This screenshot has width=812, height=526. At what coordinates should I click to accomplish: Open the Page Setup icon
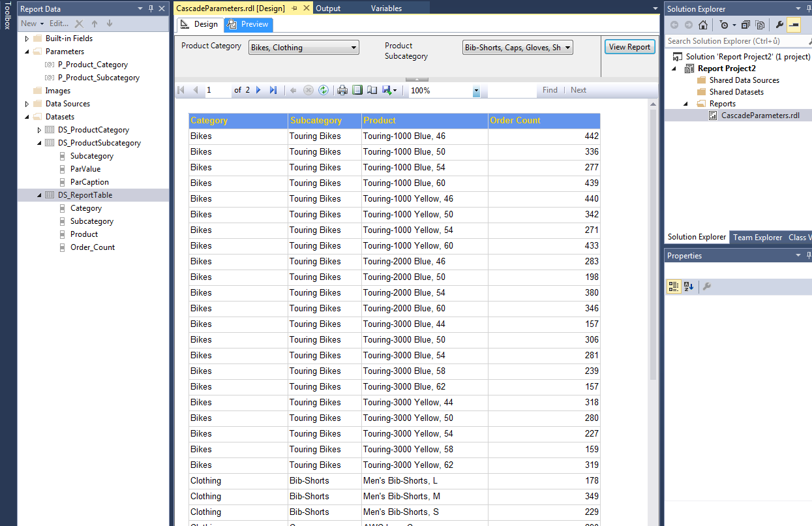tap(372, 90)
